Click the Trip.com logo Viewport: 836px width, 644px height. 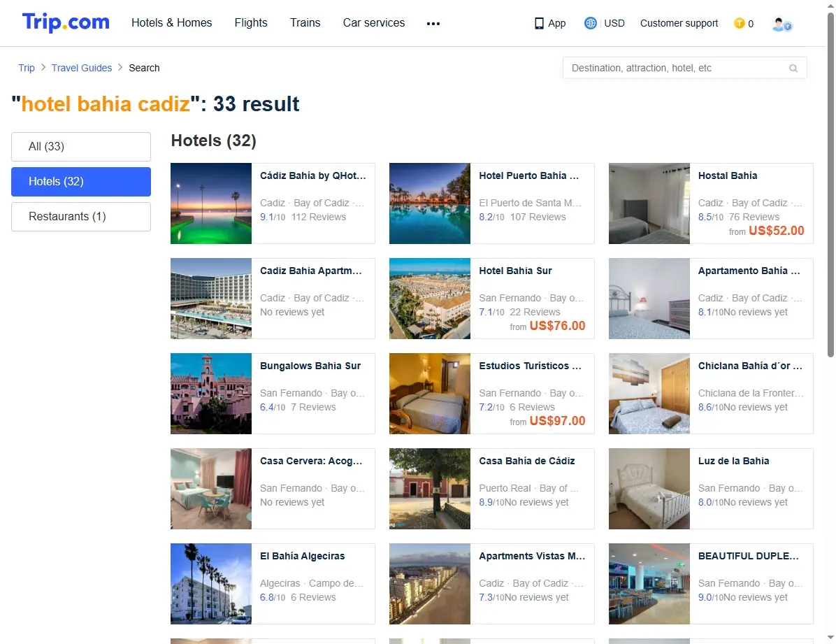66,22
